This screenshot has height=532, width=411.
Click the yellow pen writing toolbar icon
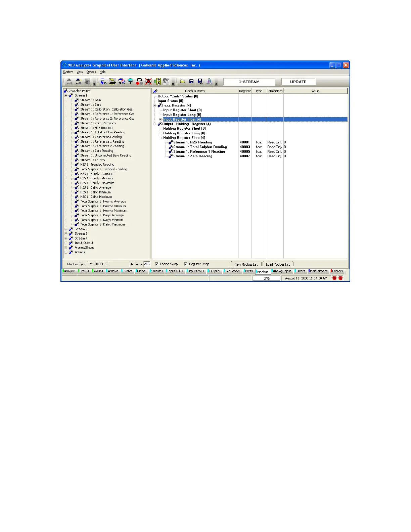pyautogui.click(x=112, y=81)
